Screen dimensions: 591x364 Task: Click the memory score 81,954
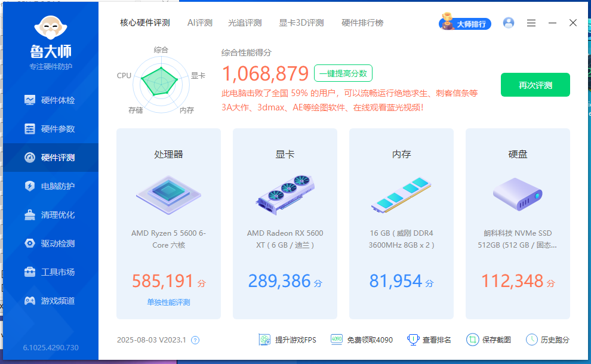click(x=395, y=281)
